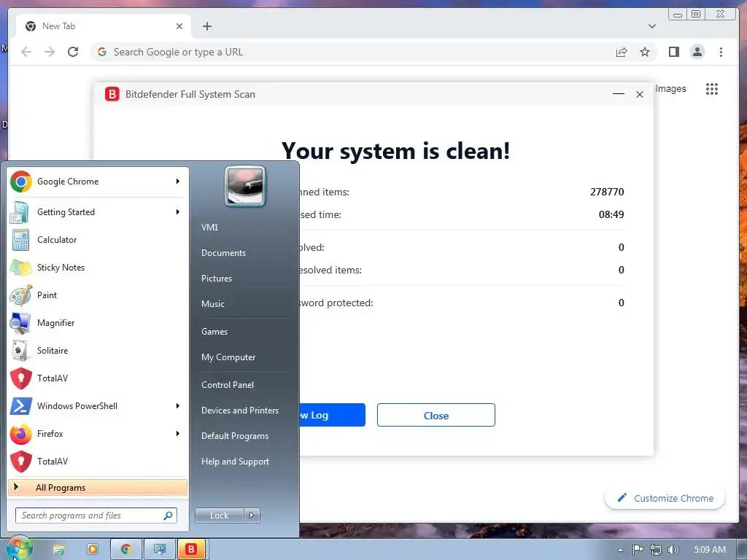Open Devices and Printers
Image resolution: width=747 pixels, height=560 pixels.
click(239, 411)
